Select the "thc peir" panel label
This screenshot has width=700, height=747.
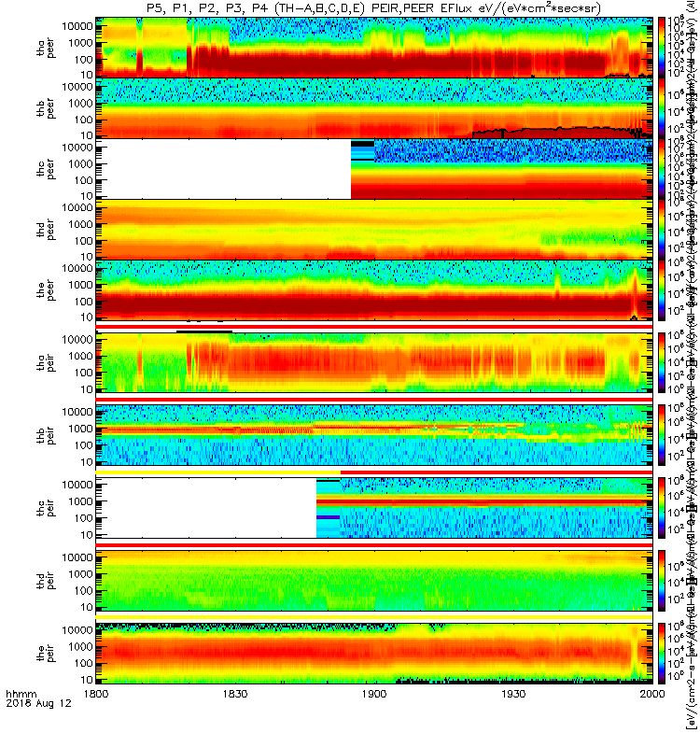[x=46, y=508]
